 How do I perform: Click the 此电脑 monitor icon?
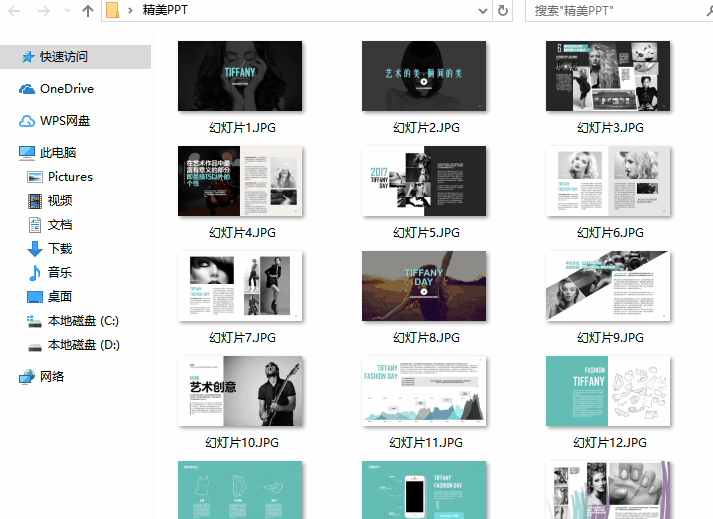click(27, 153)
